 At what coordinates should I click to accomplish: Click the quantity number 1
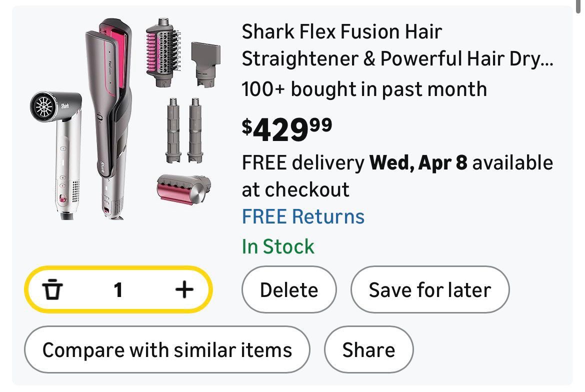pos(118,289)
